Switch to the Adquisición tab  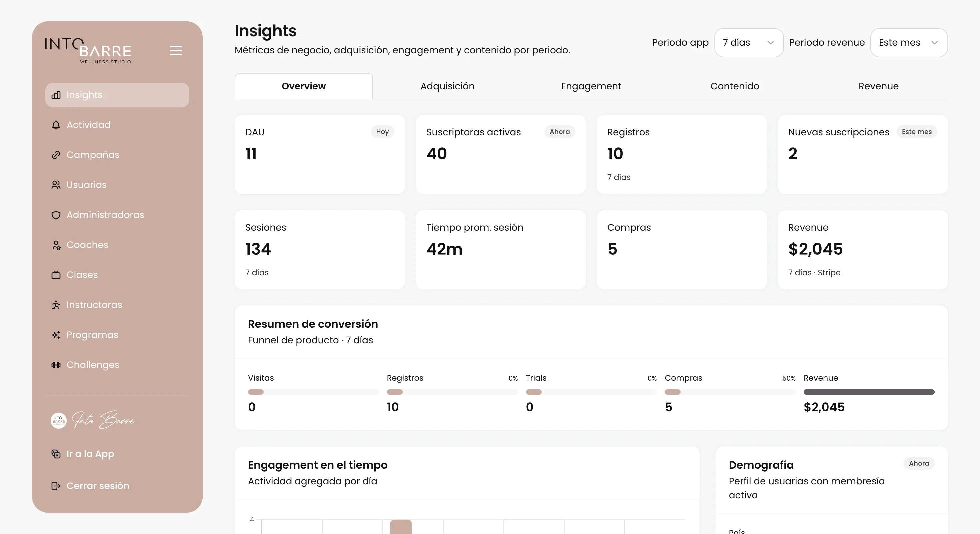click(447, 86)
